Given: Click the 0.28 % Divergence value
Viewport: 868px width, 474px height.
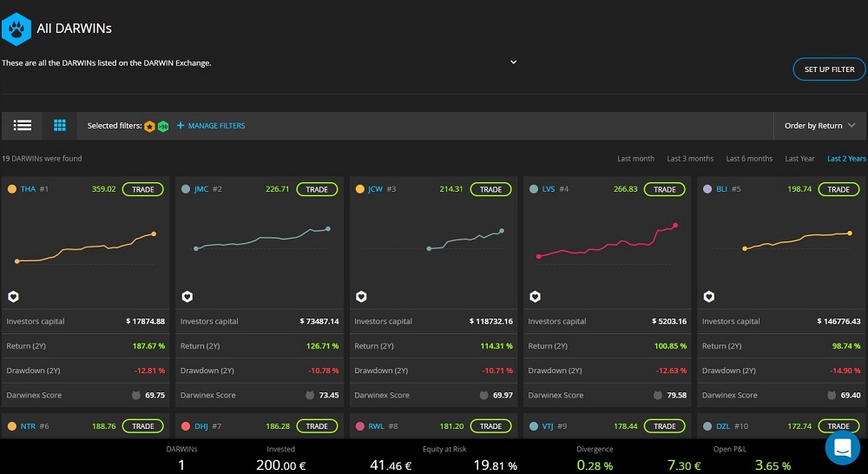Looking at the screenshot, I should coord(595,464).
